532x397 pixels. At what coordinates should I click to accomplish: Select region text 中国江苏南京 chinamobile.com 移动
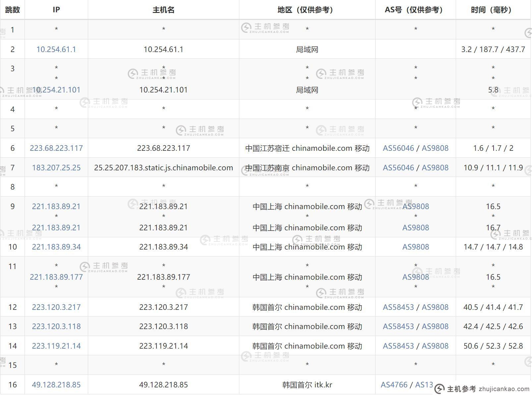pos(307,168)
